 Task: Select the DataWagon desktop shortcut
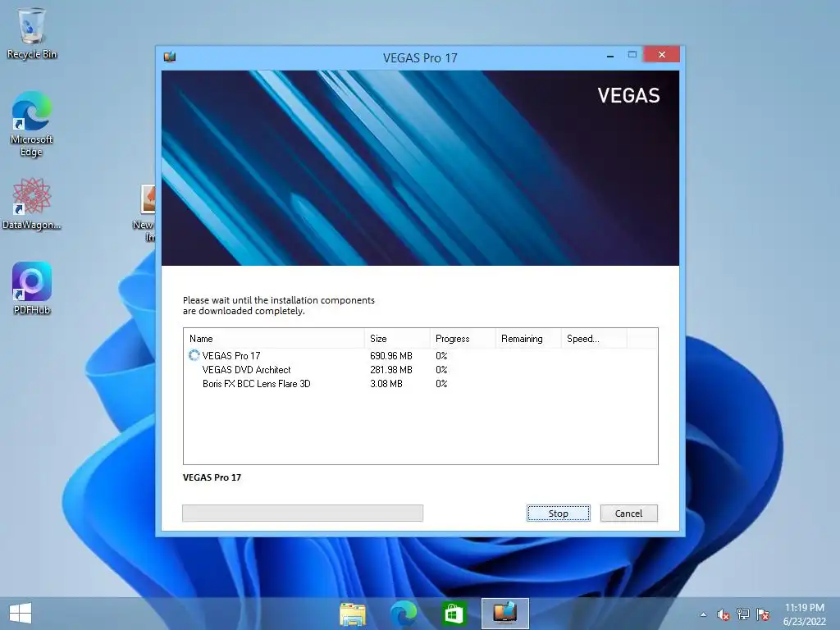click(x=32, y=204)
